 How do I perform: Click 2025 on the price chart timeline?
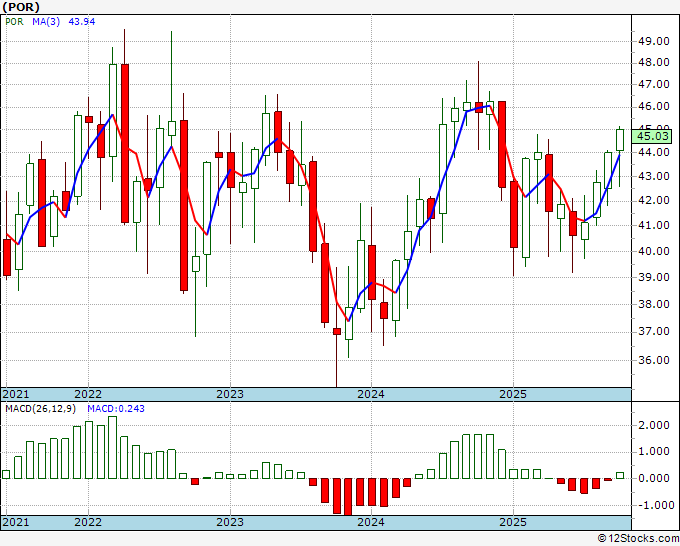pos(513,394)
